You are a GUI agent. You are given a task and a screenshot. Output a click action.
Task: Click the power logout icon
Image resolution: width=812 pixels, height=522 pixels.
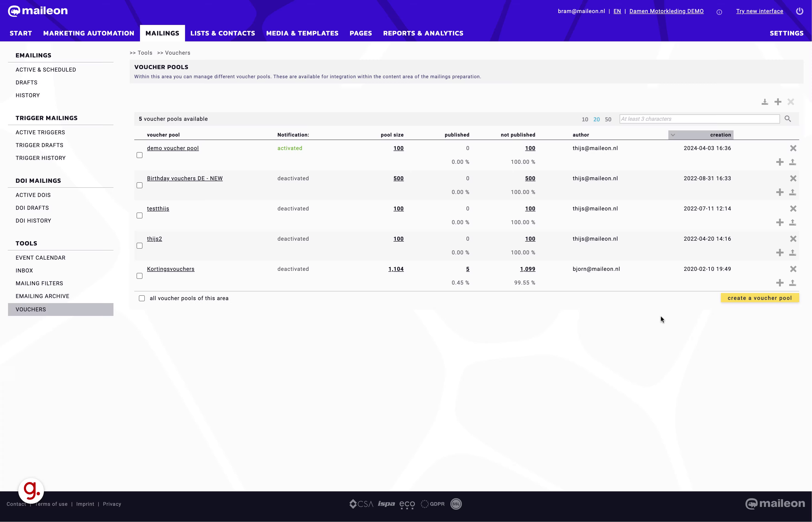coord(799,11)
